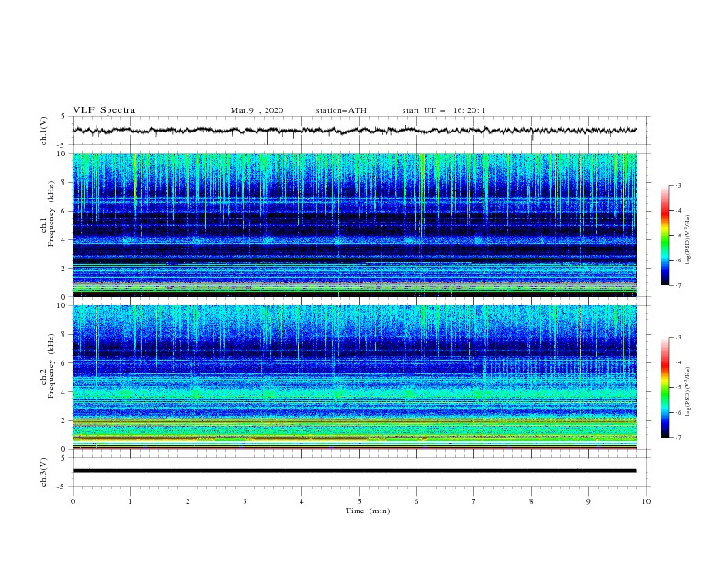Click the "start UT = 16:20: 1" text
Viewport: 728px width, 563px height.
pyautogui.click(x=444, y=110)
